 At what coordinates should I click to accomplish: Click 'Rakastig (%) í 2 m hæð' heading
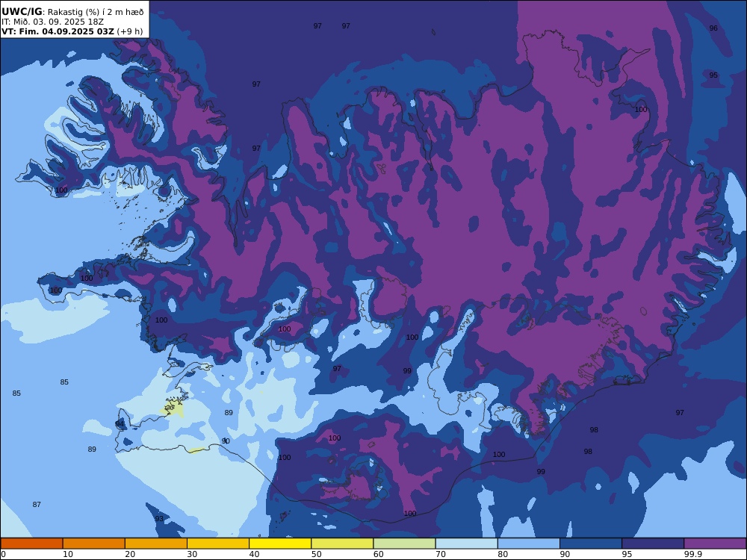pos(96,13)
